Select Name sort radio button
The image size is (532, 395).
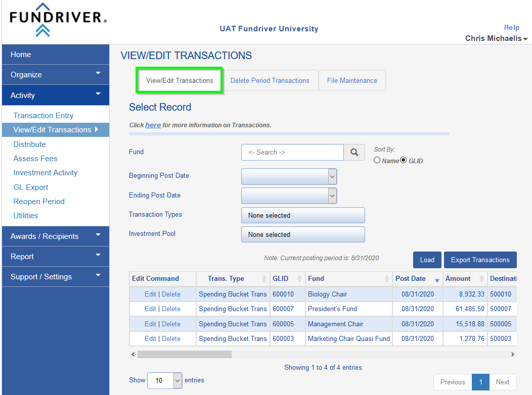click(x=377, y=160)
